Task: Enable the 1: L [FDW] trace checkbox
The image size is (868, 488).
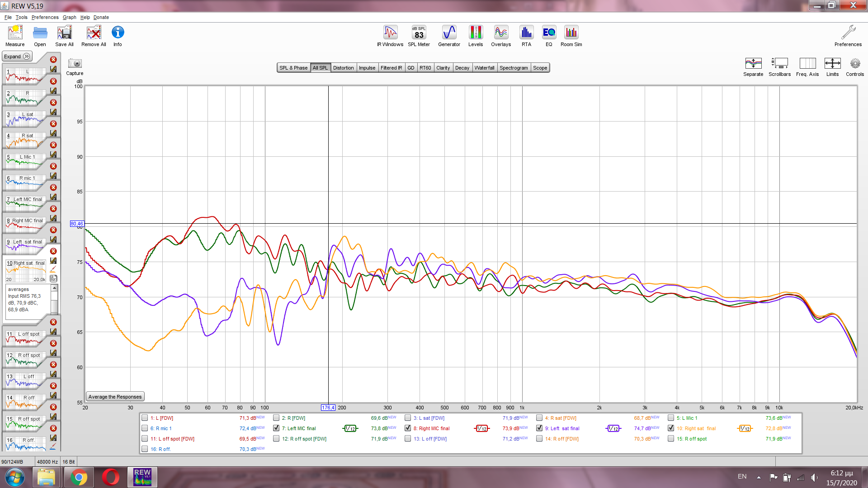Action: coord(145,418)
